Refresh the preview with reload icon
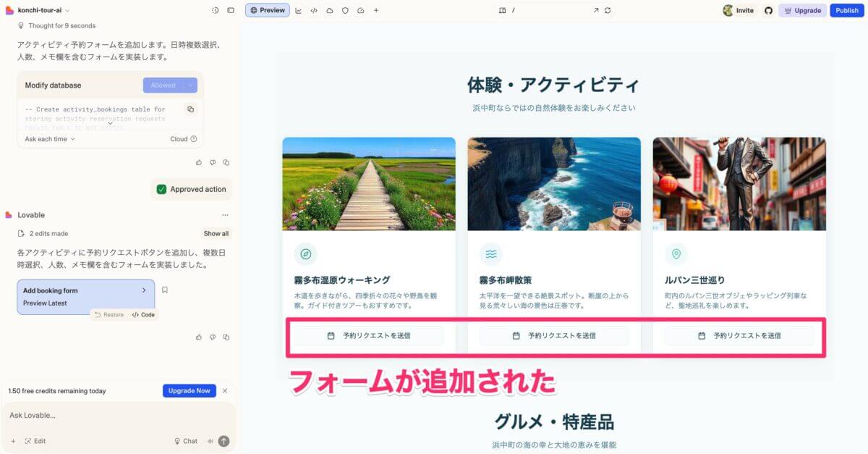This screenshot has height=454, width=868. (608, 10)
